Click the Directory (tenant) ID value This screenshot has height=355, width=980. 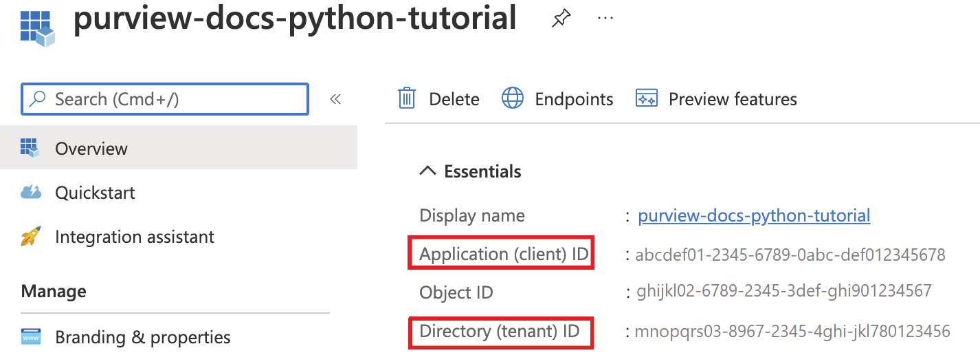pyautogui.click(x=792, y=332)
